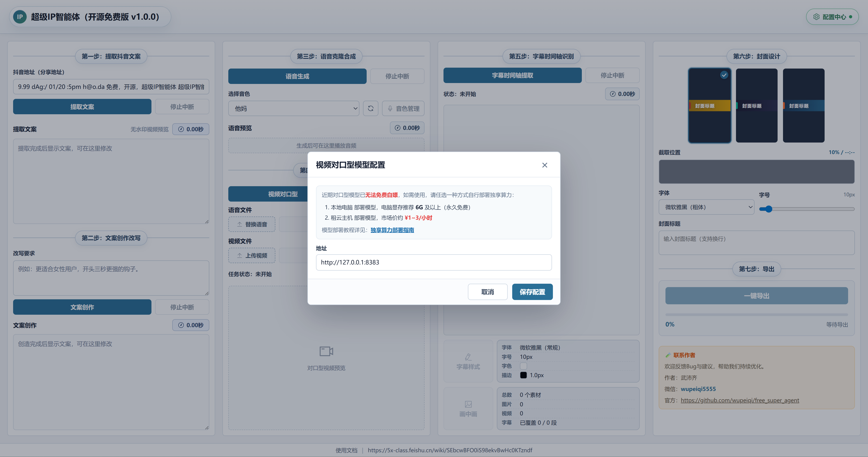Click the 语音生成 button
This screenshot has height=457, width=868.
tap(297, 76)
